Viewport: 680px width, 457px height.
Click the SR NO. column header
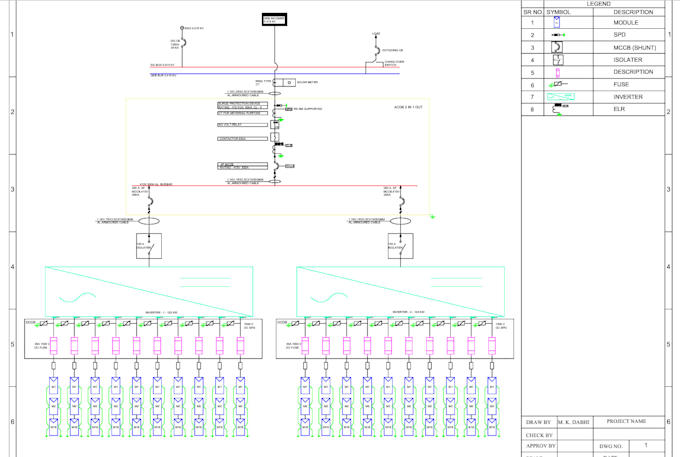(533, 12)
